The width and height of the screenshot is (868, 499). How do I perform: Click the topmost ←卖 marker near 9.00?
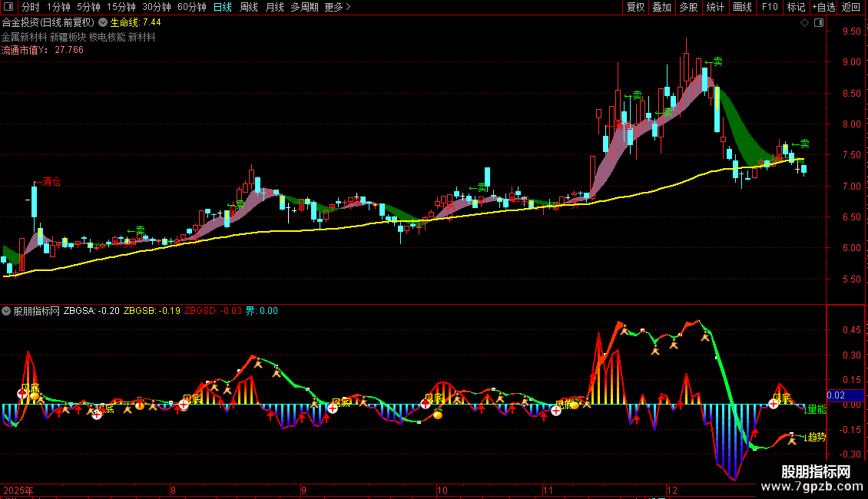714,61
